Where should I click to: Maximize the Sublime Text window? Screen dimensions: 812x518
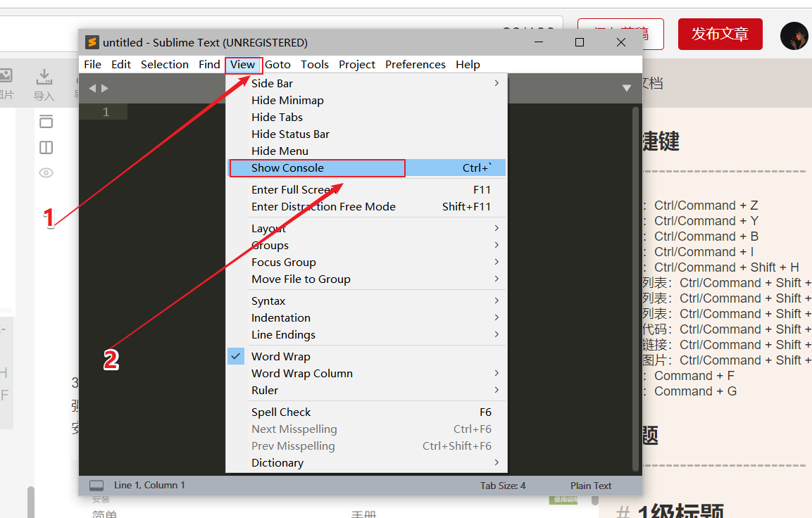click(580, 42)
